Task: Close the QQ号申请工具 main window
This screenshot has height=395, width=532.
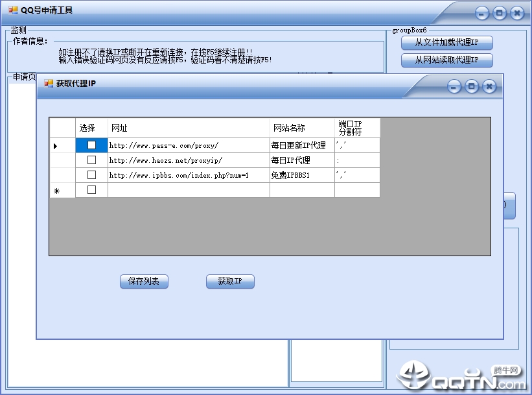Action: coord(516,13)
